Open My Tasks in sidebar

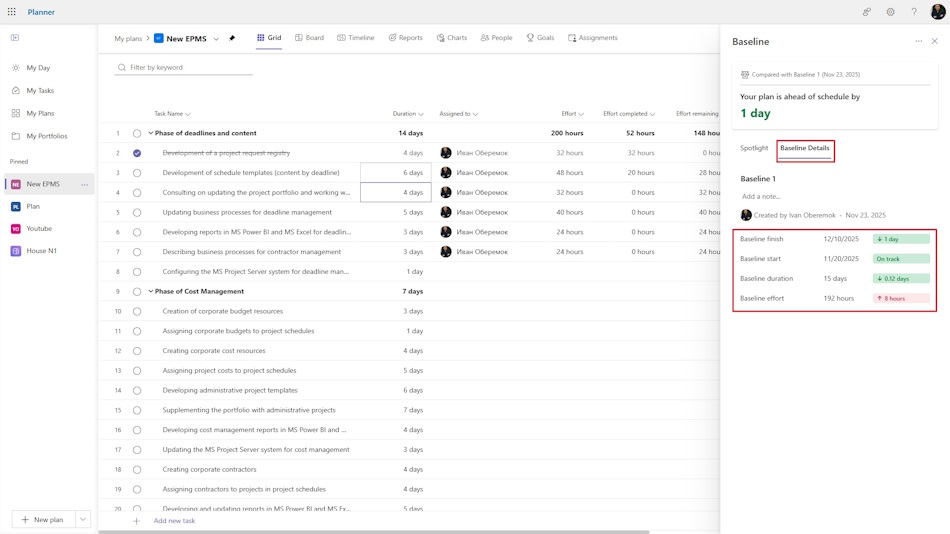[x=40, y=90]
